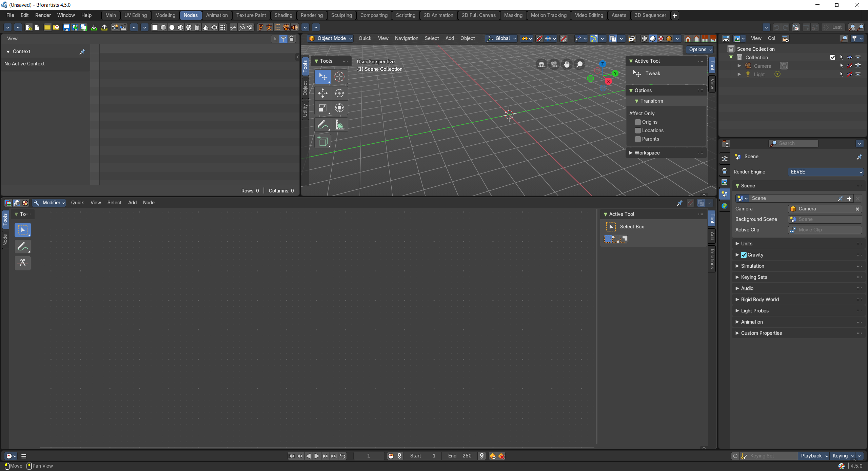Enable Affect Only Parents checkbox
Viewport: 868px width, 471px height.
coord(638,139)
